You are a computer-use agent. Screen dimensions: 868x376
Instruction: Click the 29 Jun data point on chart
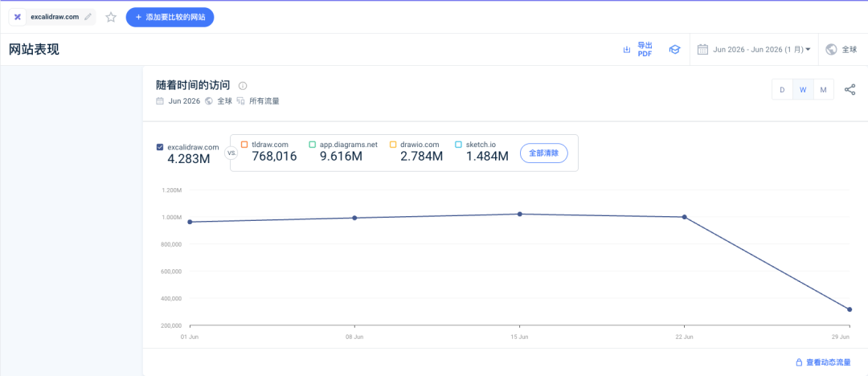click(850, 309)
